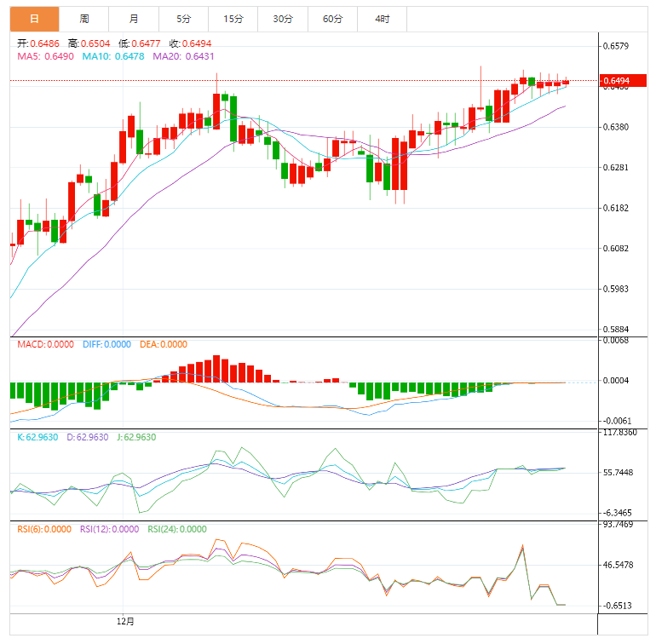Image resolution: width=656 pixels, height=644 pixels.
Task: Click the MA5: 0.6490 label
Action: pos(46,56)
